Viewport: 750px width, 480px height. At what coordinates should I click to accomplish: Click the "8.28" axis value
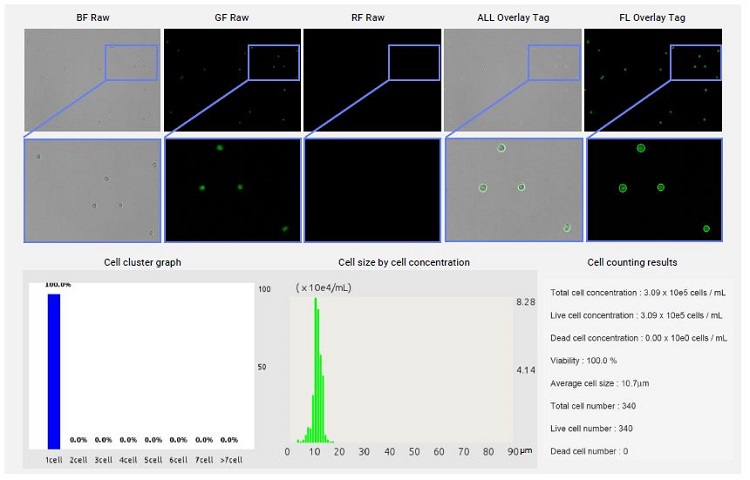pyautogui.click(x=526, y=302)
